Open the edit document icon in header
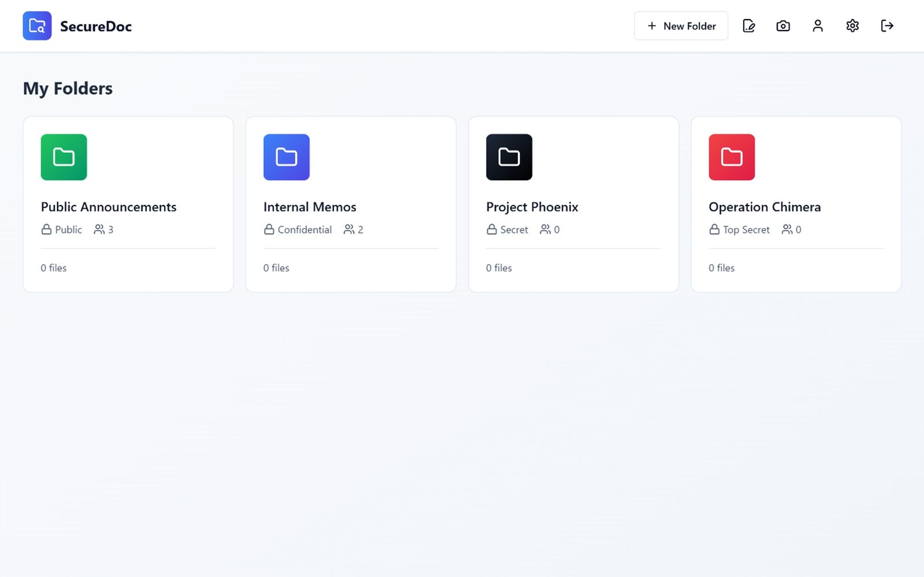Viewport: 924px width, 577px height. (748, 26)
